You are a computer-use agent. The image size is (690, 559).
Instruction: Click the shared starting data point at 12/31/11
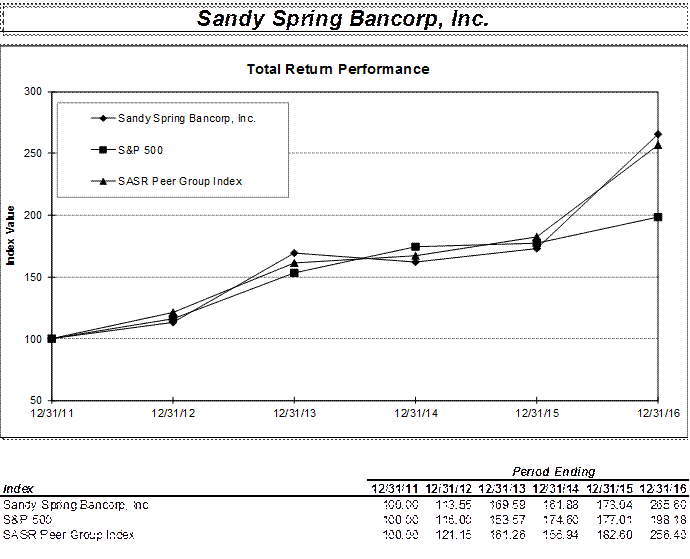[x=52, y=339]
